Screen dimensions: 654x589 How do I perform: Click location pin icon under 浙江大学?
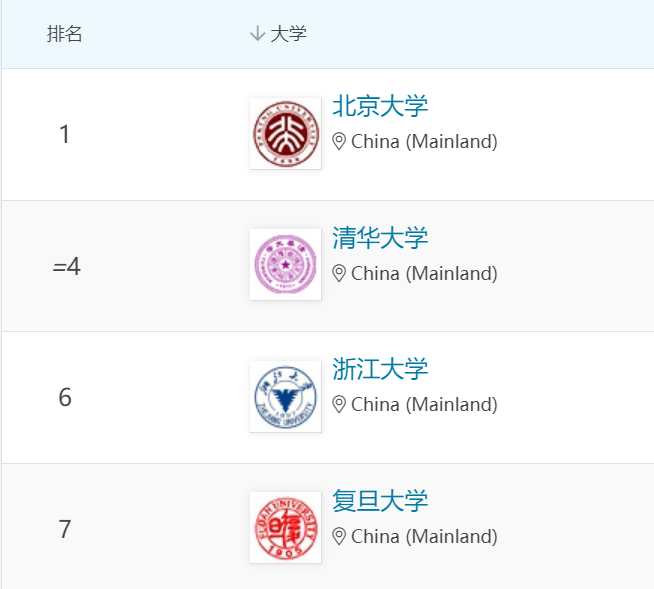[x=339, y=405]
